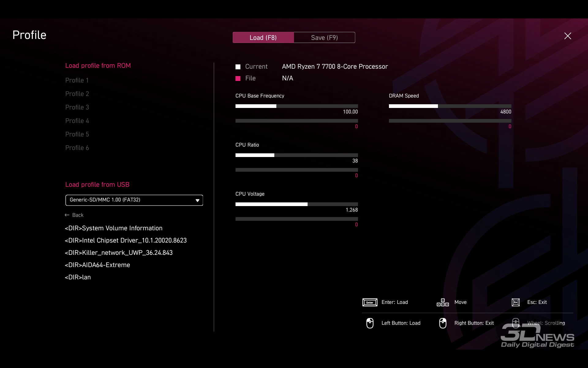
Task: Close the Profile window with X
Action: [567, 36]
